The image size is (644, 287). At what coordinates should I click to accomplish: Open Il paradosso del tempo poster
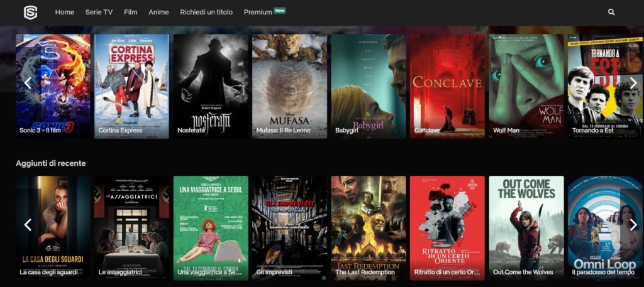(606, 228)
